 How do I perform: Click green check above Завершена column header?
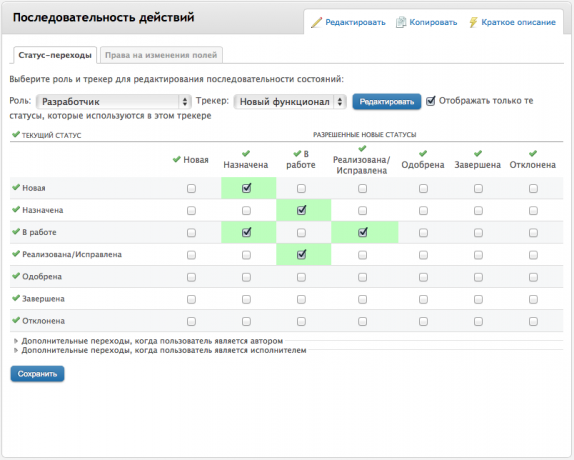click(478, 153)
